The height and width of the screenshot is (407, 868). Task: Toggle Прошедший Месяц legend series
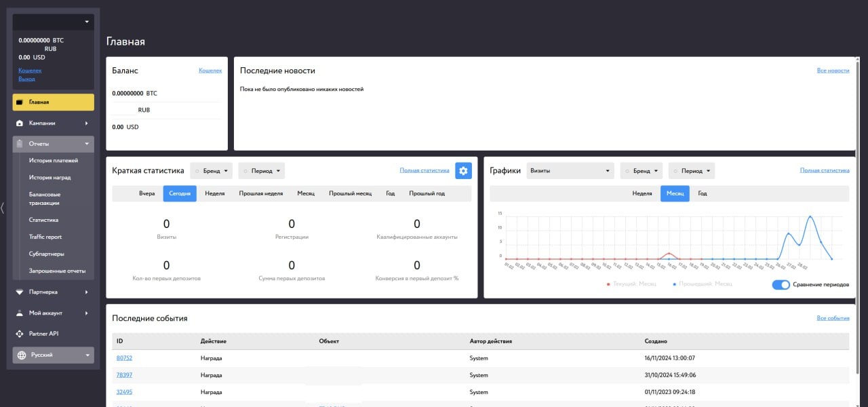click(x=702, y=284)
